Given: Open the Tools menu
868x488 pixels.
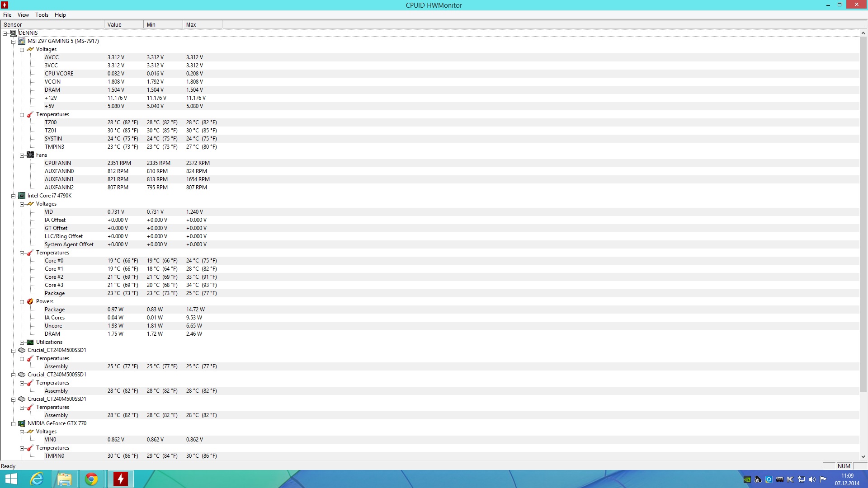Looking at the screenshot, I should coord(42,15).
